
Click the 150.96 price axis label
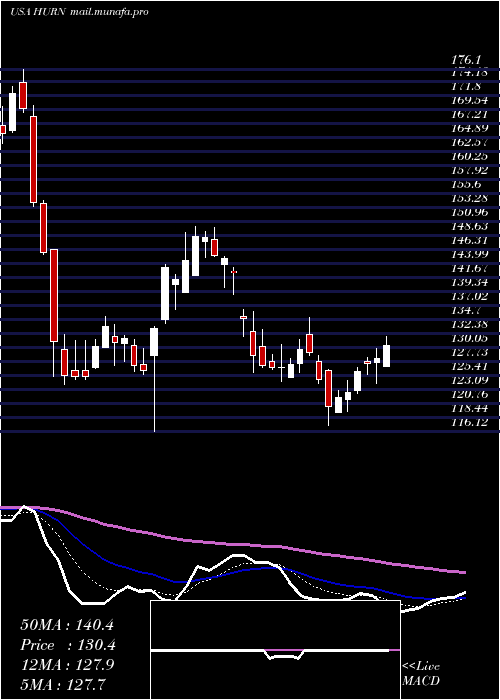click(x=471, y=212)
